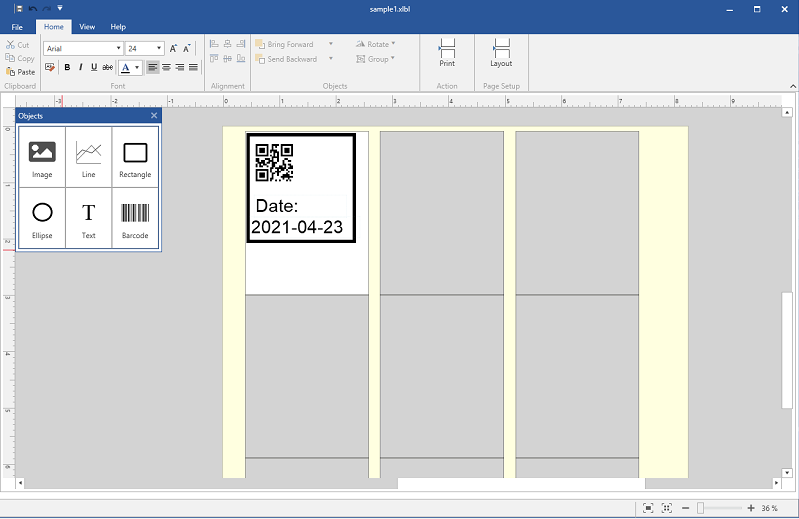Open the File menu
Image resolution: width=799 pixels, height=519 pixels.
(17, 27)
